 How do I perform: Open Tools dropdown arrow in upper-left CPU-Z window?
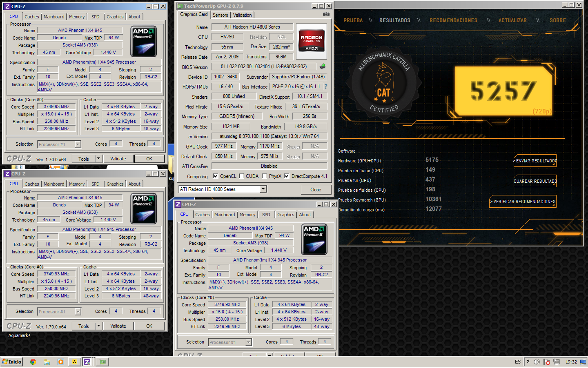tap(98, 159)
